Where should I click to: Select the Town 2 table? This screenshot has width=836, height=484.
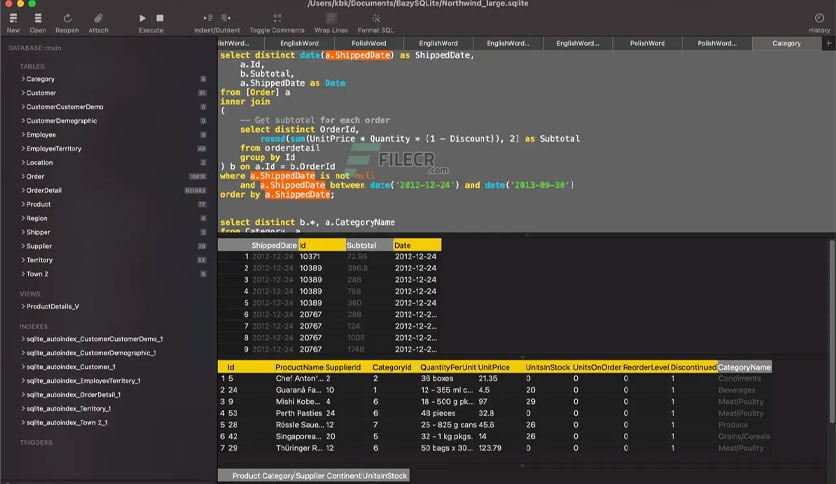pos(37,273)
